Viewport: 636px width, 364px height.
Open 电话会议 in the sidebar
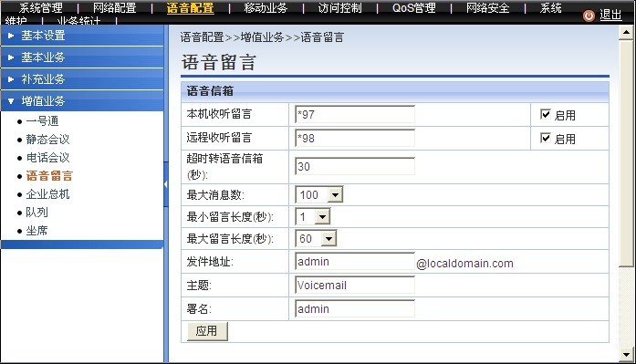point(47,158)
